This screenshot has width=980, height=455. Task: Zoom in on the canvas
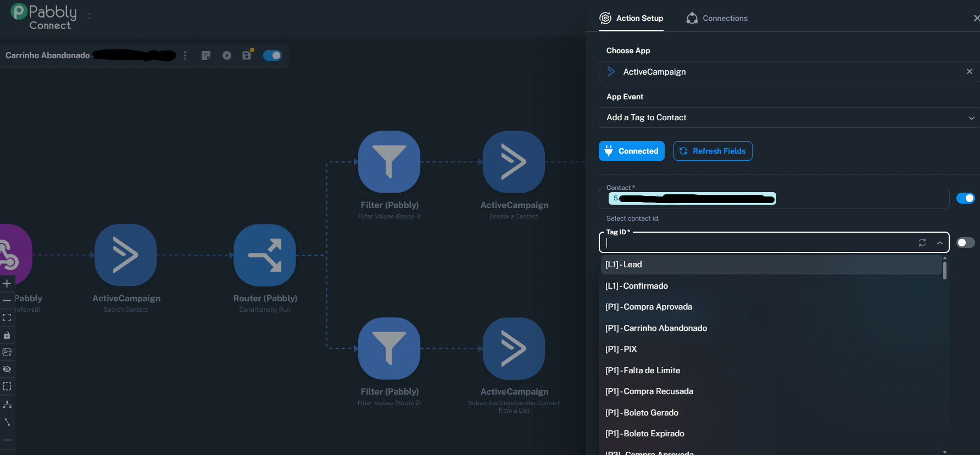pyautogui.click(x=7, y=284)
